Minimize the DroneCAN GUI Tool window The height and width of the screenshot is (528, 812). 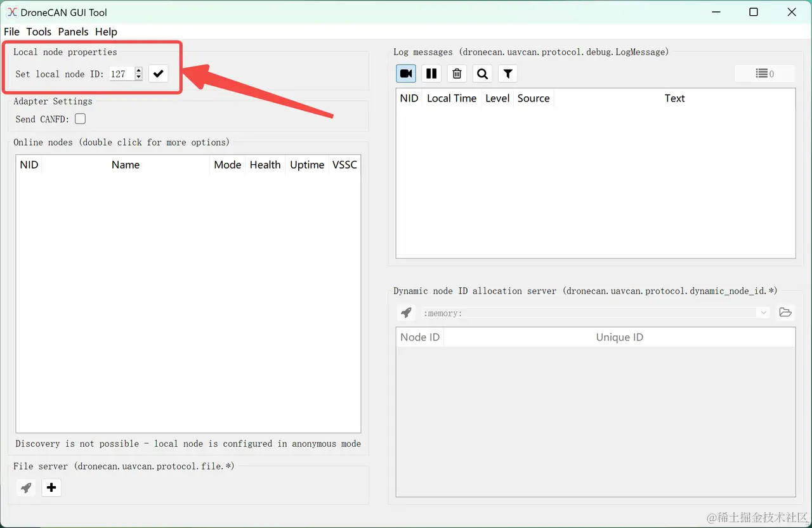click(716, 12)
